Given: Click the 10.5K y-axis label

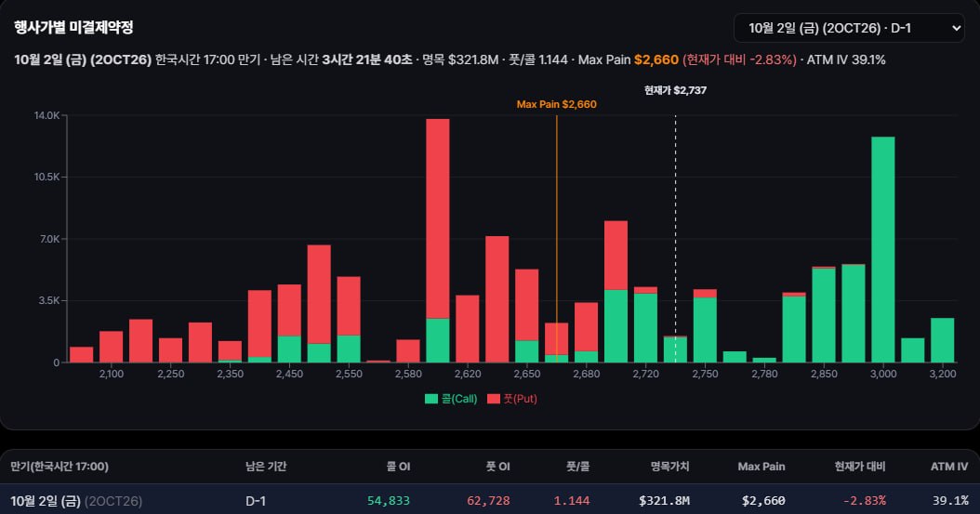Looking at the screenshot, I should pos(46,178).
